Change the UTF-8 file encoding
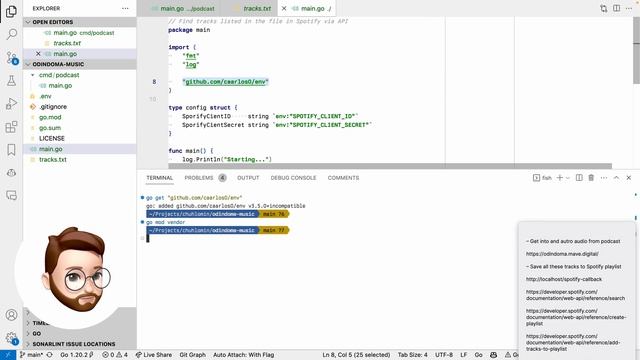 point(444,355)
